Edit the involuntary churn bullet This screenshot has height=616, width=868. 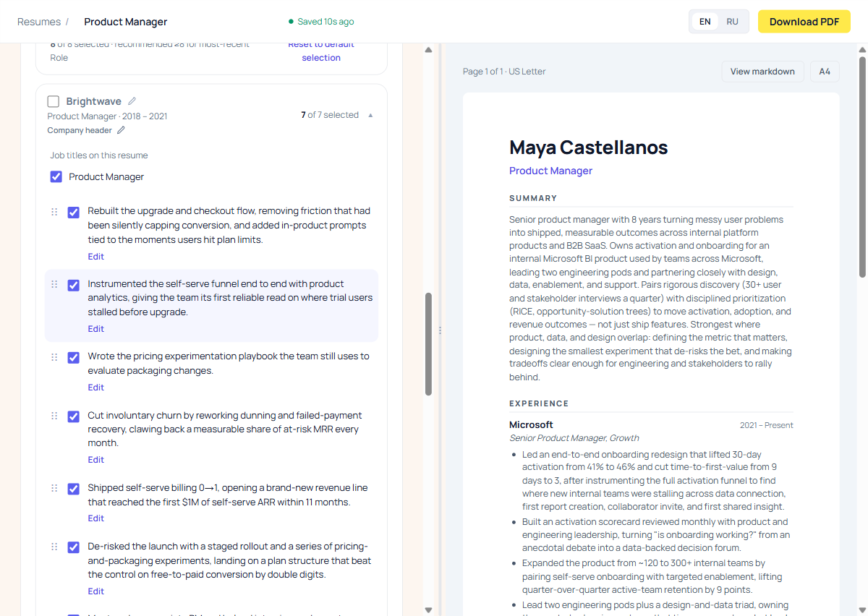tap(96, 460)
